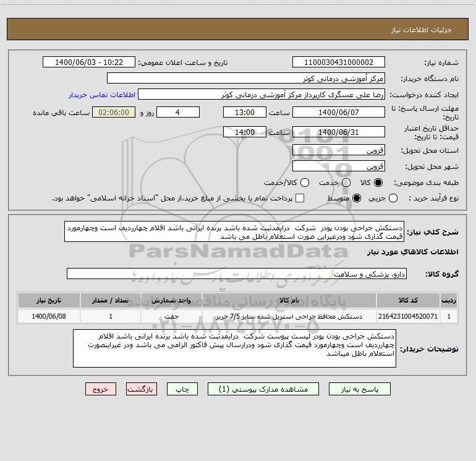
Task: Toggle the اسناد خزانه اسلامی payment checkbox
Action: coord(300,198)
